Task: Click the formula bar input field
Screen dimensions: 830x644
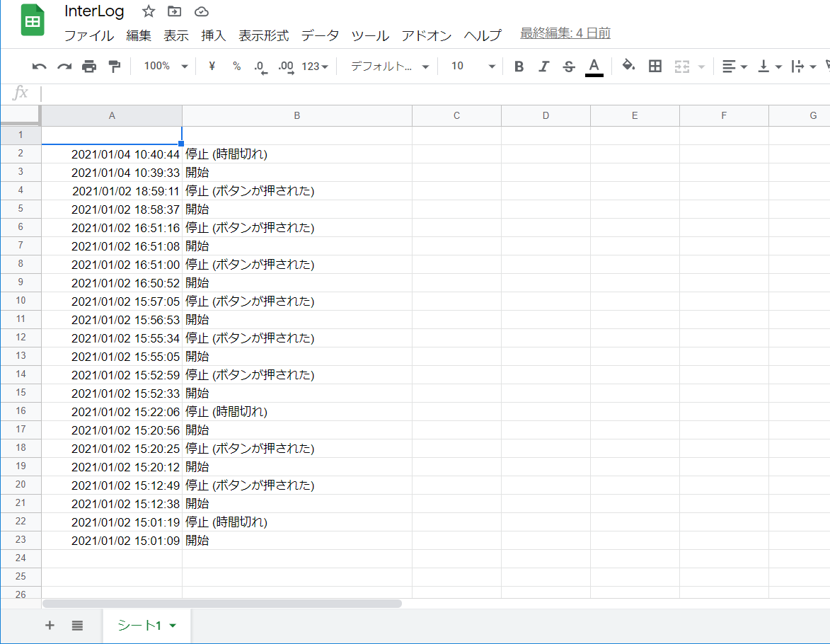Action: [425, 93]
